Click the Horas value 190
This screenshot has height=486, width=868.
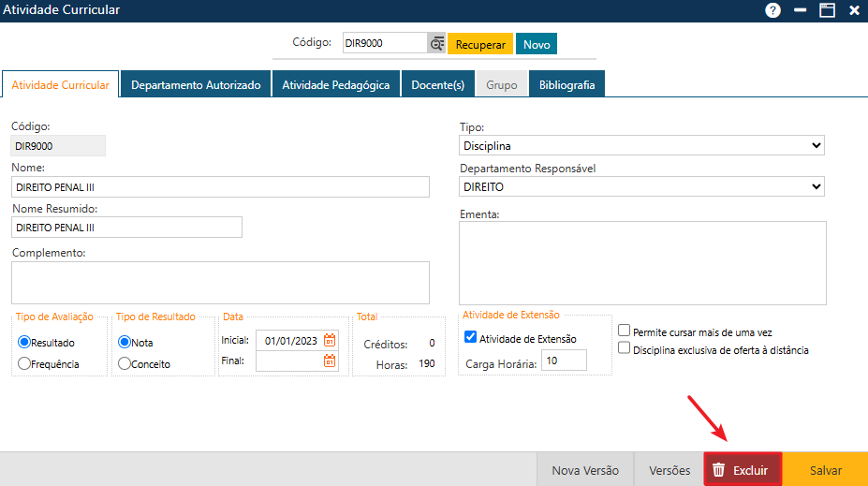click(426, 363)
